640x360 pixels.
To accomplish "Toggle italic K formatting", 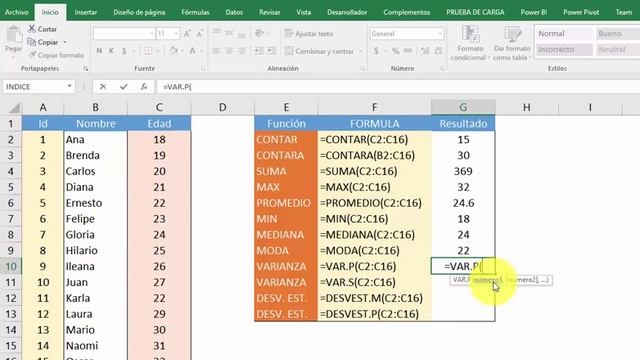I will (x=111, y=51).
